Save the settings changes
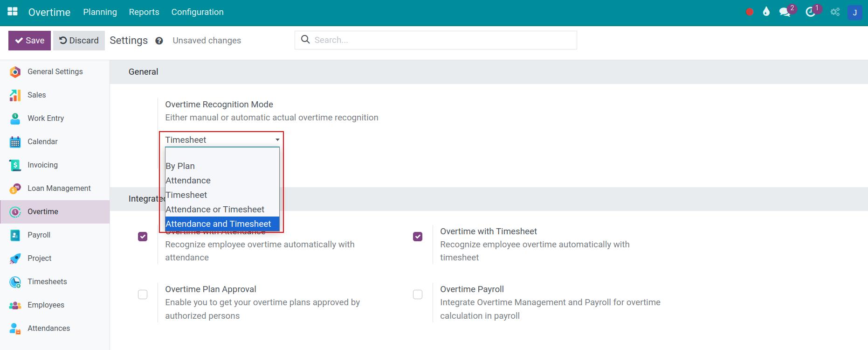Viewport: 868px width, 350px height. coord(29,41)
